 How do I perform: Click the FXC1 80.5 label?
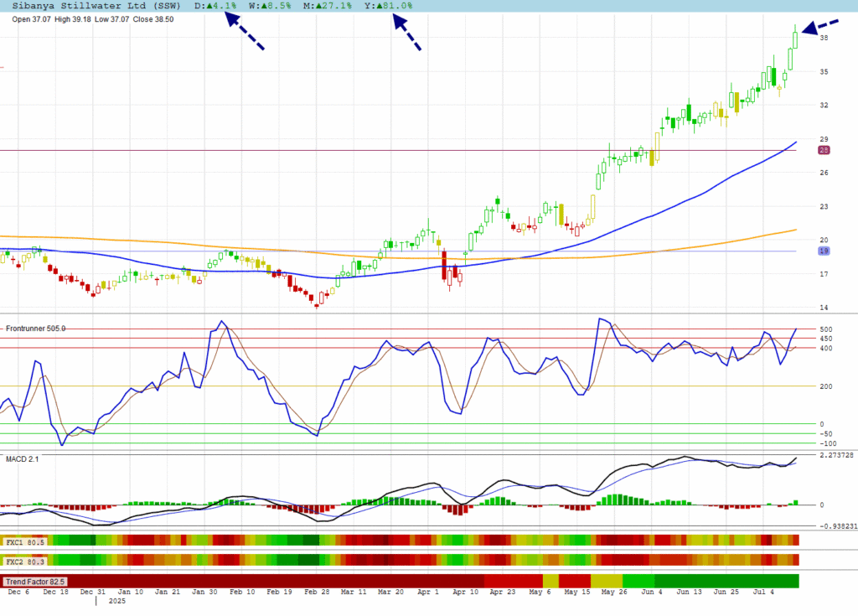25,542
